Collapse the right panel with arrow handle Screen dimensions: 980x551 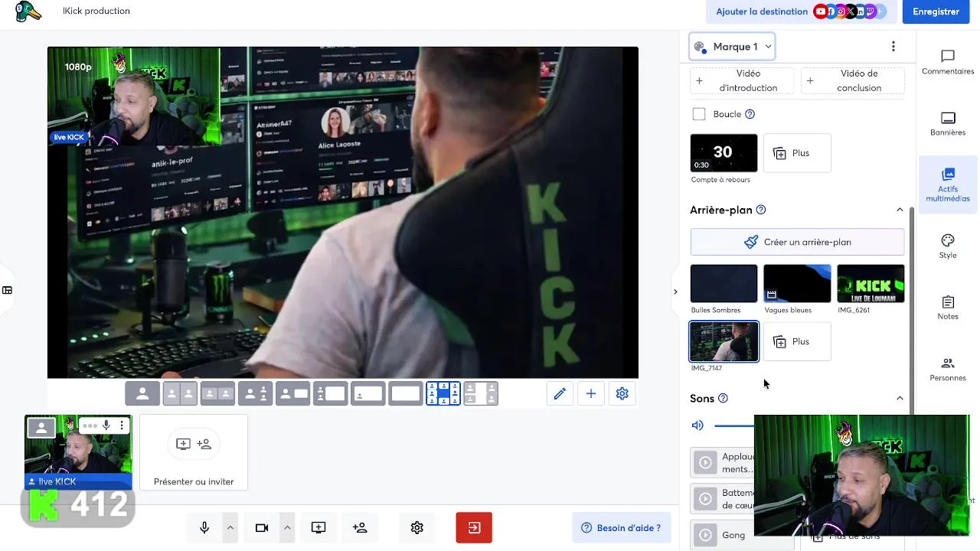(x=675, y=292)
